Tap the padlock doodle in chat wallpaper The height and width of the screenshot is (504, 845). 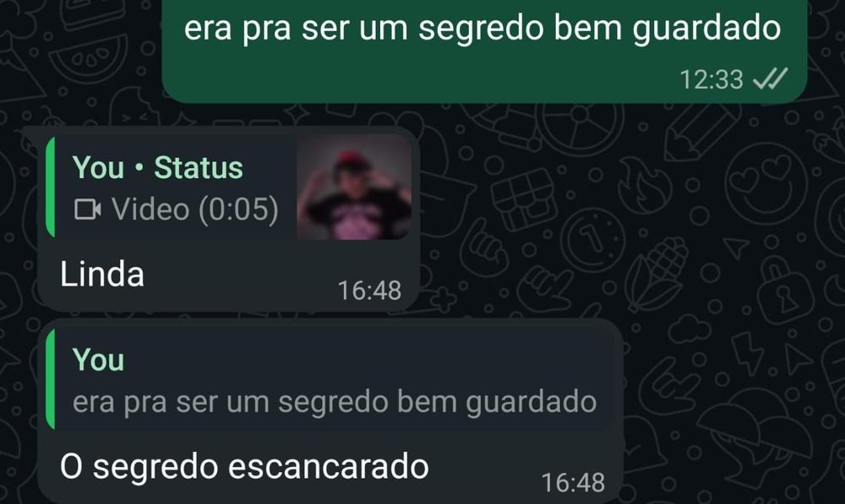tap(781, 291)
